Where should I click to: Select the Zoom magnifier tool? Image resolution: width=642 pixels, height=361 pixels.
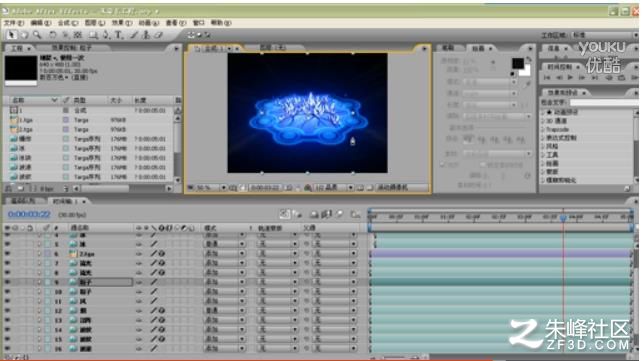click(x=37, y=35)
